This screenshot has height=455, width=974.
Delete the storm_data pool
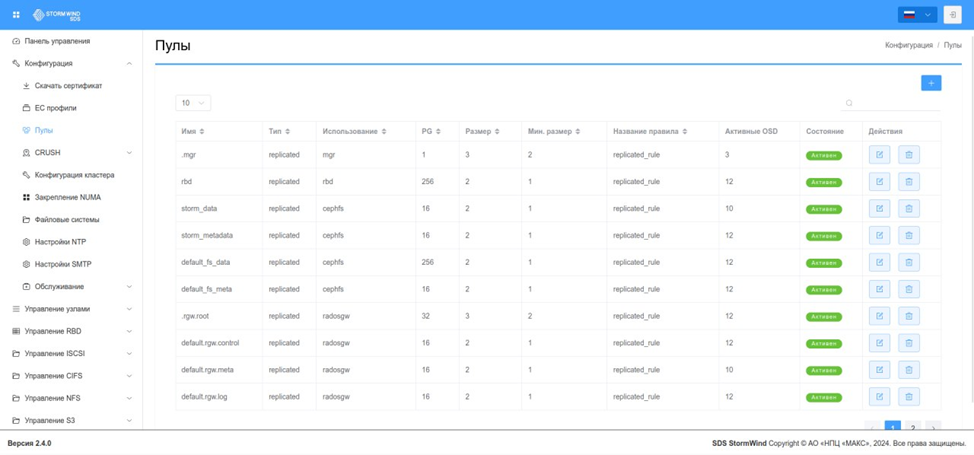pyautogui.click(x=909, y=208)
